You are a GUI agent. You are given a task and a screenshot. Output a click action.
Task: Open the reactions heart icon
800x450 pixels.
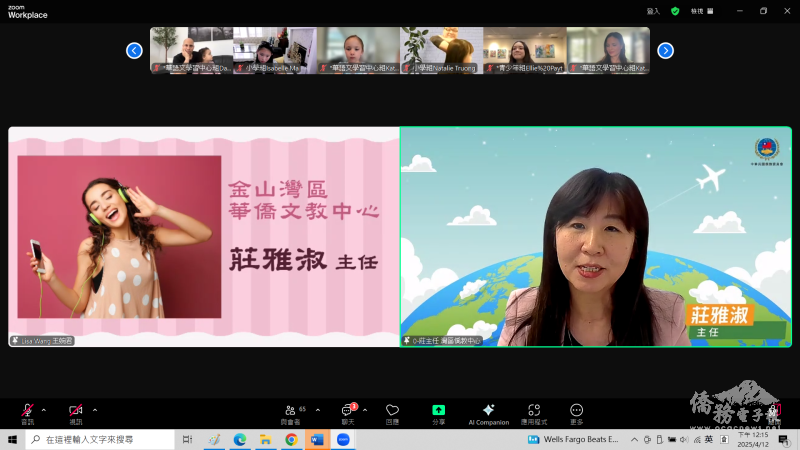[x=392, y=411]
